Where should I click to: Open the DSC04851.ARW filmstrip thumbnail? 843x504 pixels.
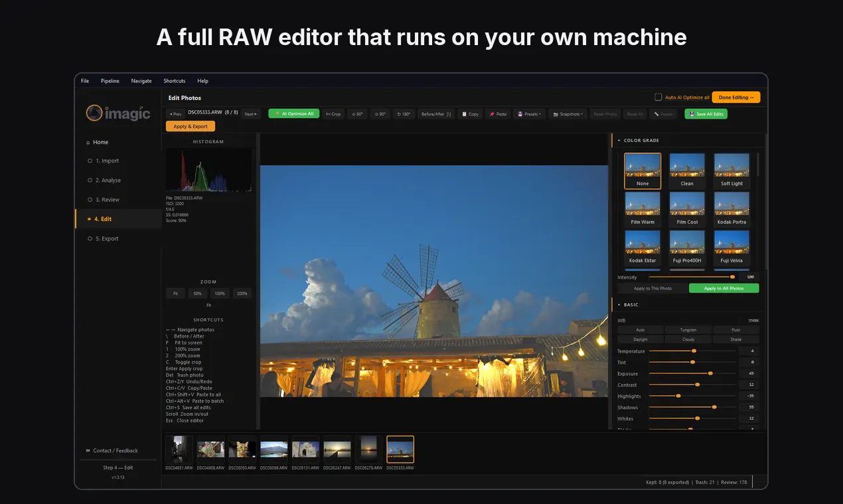coord(179,450)
